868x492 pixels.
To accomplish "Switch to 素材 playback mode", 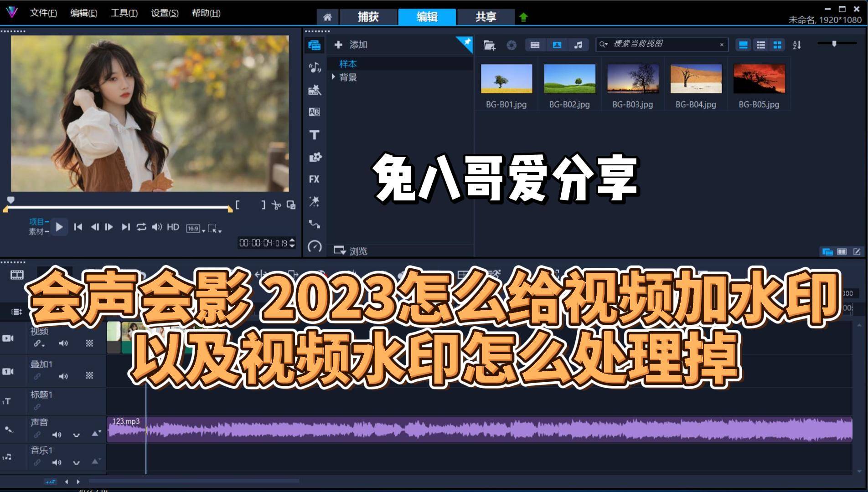I will (x=36, y=231).
